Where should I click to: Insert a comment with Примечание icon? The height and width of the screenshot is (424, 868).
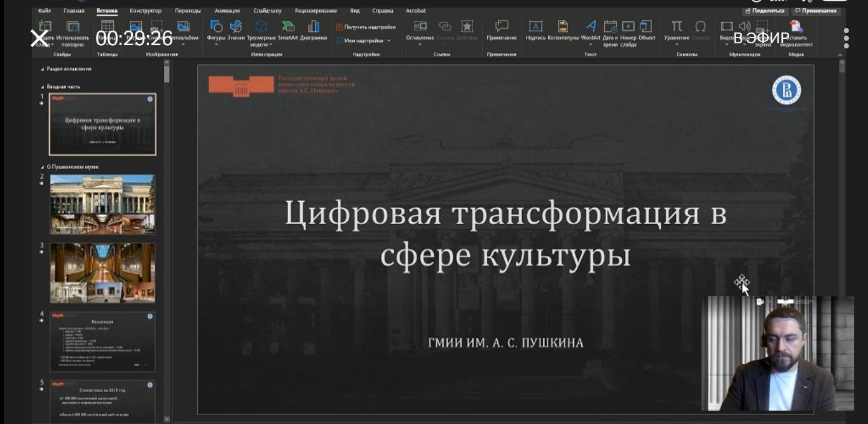tap(502, 26)
